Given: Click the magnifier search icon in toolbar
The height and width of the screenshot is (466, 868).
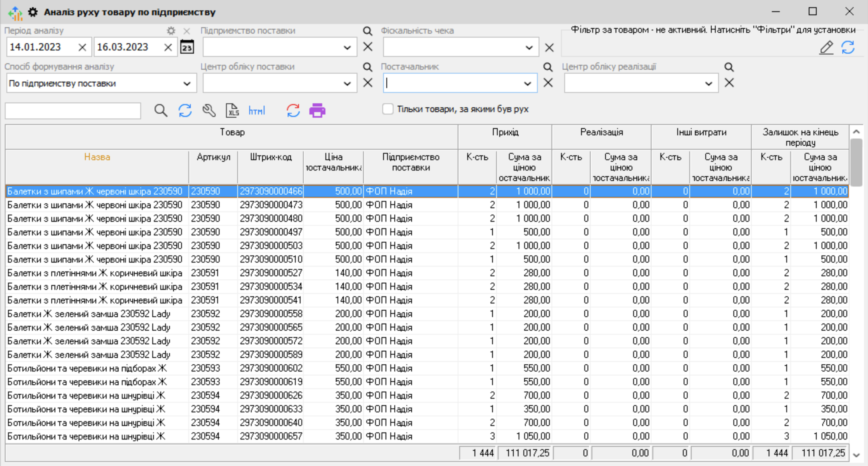Looking at the screenshot, I should (161, 110).
